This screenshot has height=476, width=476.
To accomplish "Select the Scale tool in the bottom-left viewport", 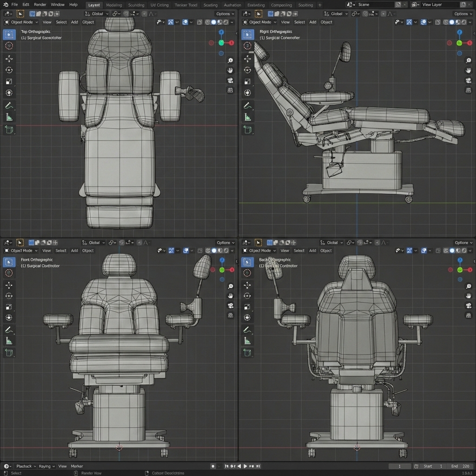I will (9, 307).
